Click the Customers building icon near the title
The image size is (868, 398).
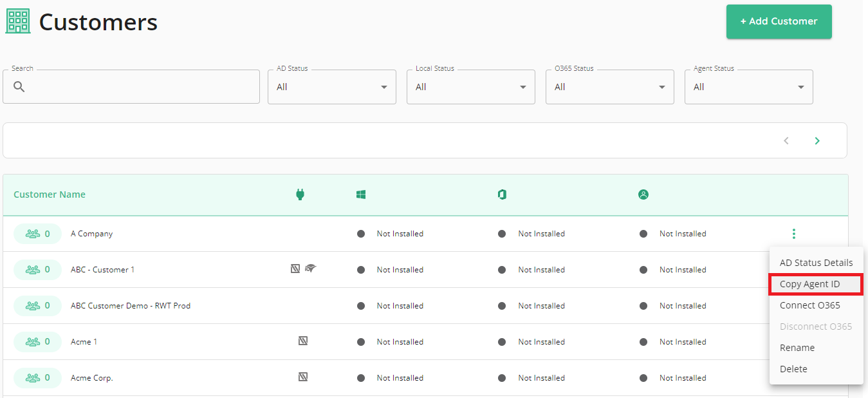pos(17,20)
